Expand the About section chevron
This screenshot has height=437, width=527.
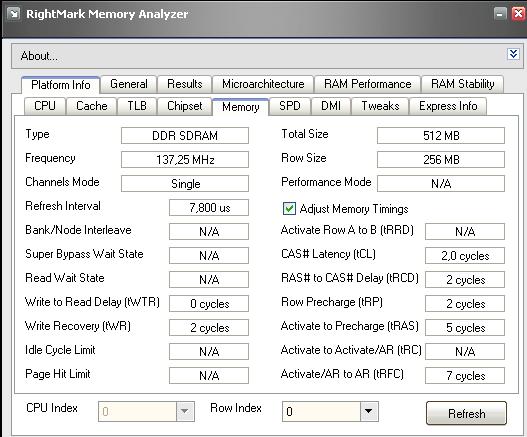click(513, 54)
